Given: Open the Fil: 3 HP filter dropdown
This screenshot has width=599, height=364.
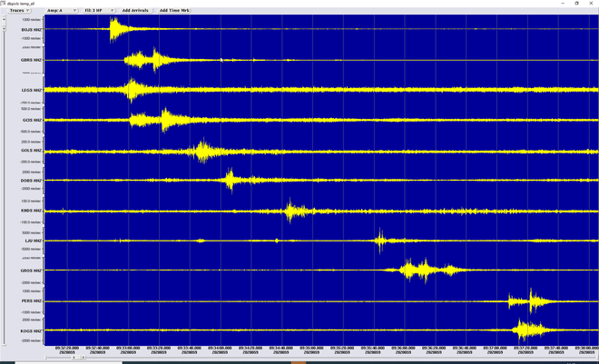Looking at the screenshot, I should point(99,10).
